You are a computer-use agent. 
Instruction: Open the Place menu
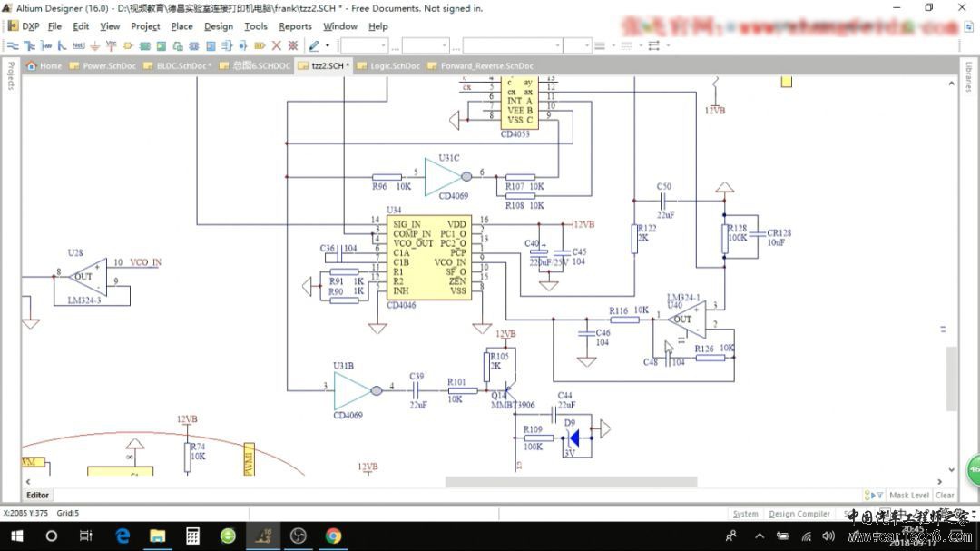(x=181, y=26)
